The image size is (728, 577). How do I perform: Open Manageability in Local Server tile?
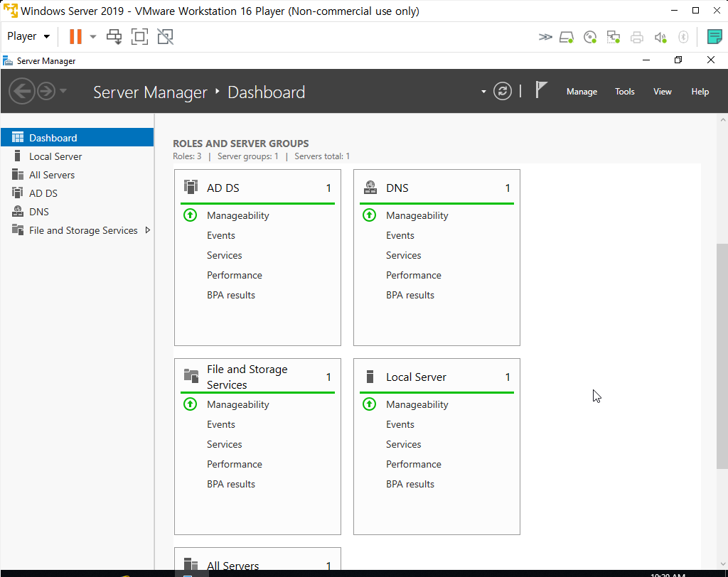click(x=417, y=404)
